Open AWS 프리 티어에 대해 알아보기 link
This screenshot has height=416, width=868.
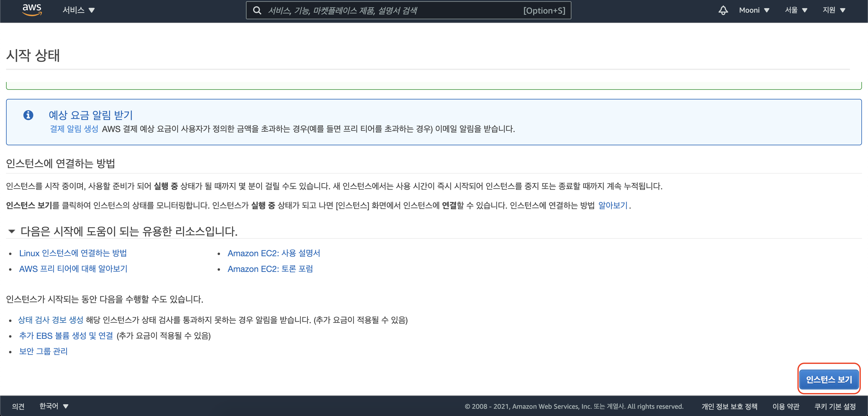click(x=73, y=269)
